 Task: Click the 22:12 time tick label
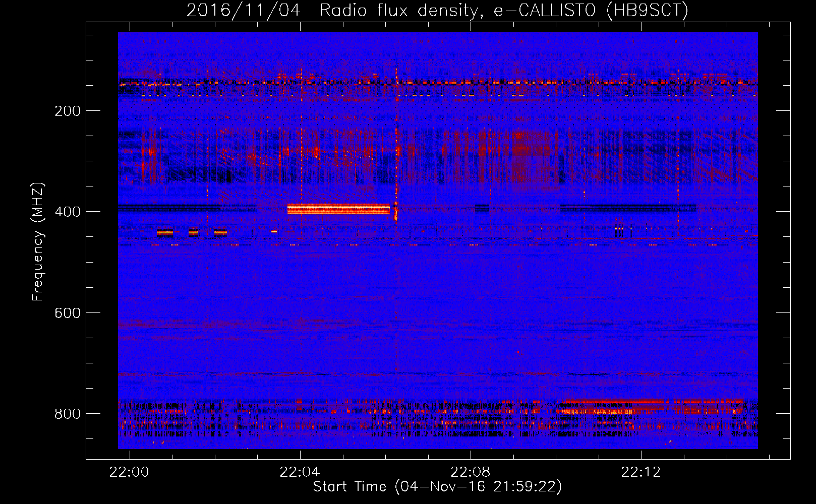point(640,472)
